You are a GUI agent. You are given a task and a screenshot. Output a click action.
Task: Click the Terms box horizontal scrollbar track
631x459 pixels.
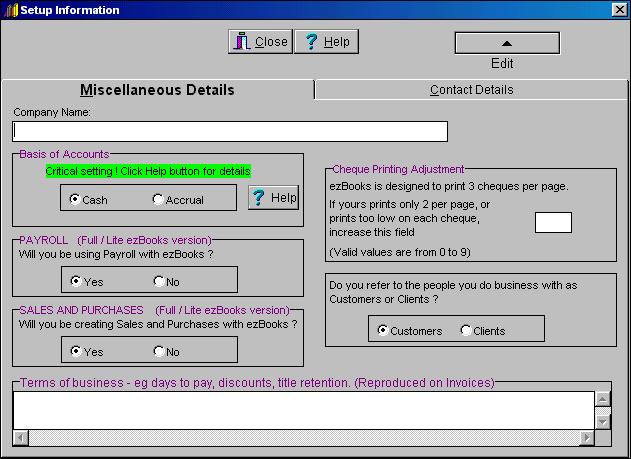click(x=304, y=438)
